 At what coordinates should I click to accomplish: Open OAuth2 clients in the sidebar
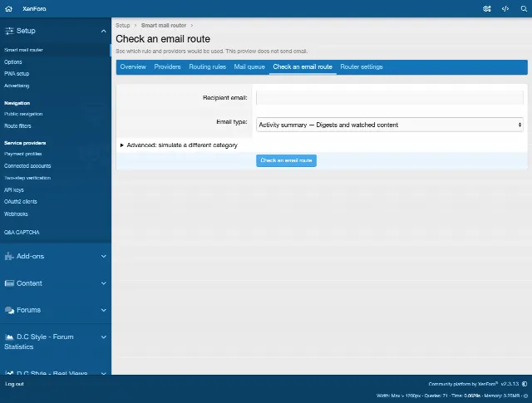click(20, 201)
